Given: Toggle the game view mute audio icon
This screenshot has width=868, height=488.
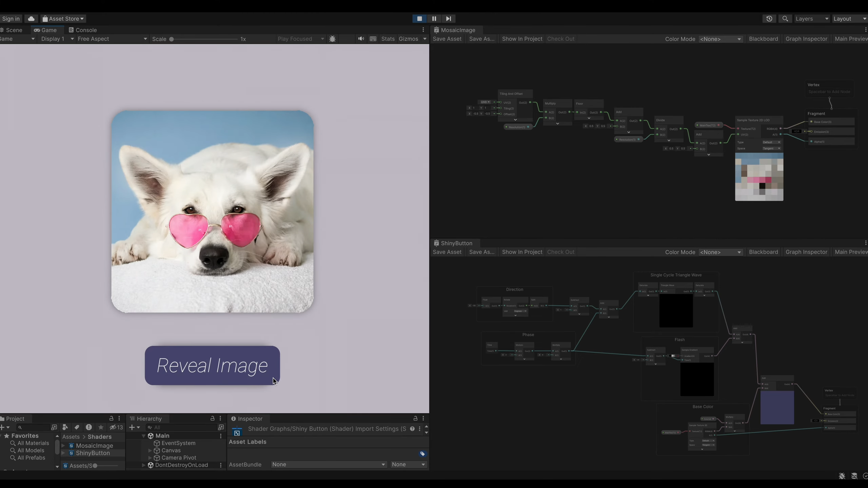Looking at the screenshot, I should click(361, 39).
